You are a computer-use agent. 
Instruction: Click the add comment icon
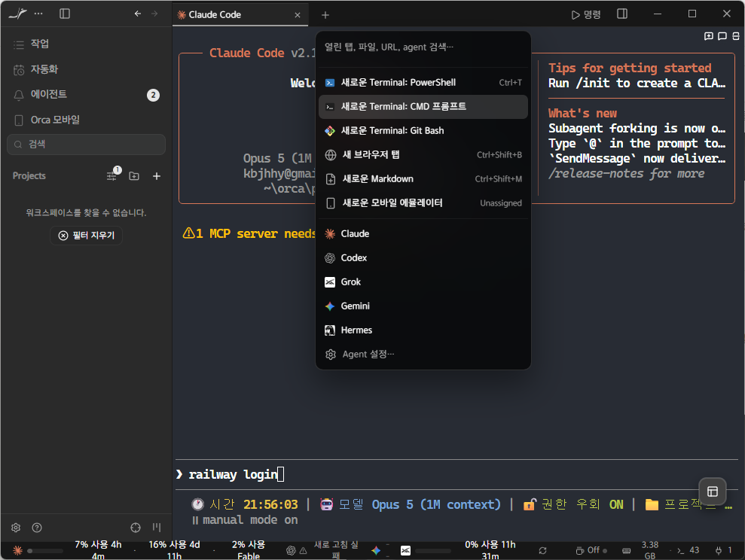708,36
